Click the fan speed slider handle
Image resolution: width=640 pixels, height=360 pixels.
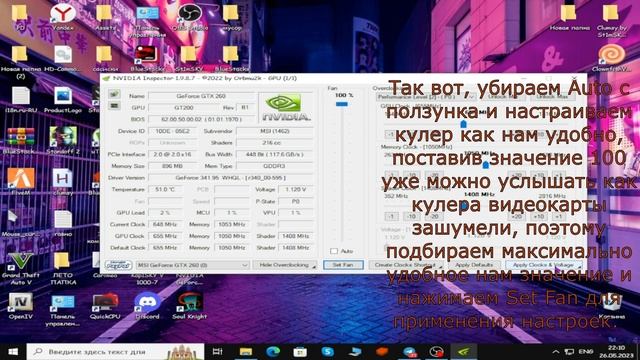click(342, 104)
